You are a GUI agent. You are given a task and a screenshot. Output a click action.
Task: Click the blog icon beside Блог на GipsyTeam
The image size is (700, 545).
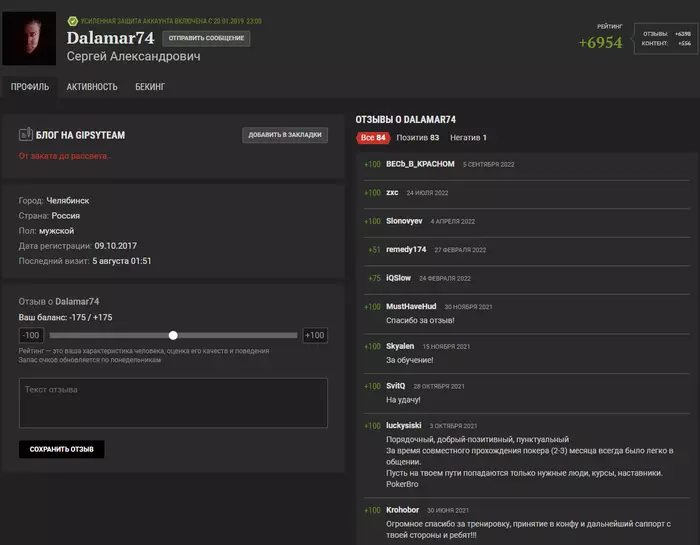click(x=25, y=134)
